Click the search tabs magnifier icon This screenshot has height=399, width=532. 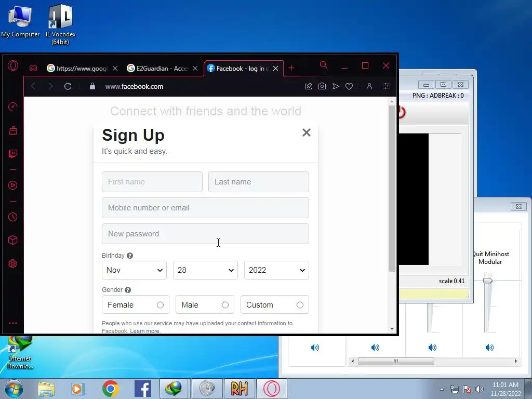(x=324, y=65)
